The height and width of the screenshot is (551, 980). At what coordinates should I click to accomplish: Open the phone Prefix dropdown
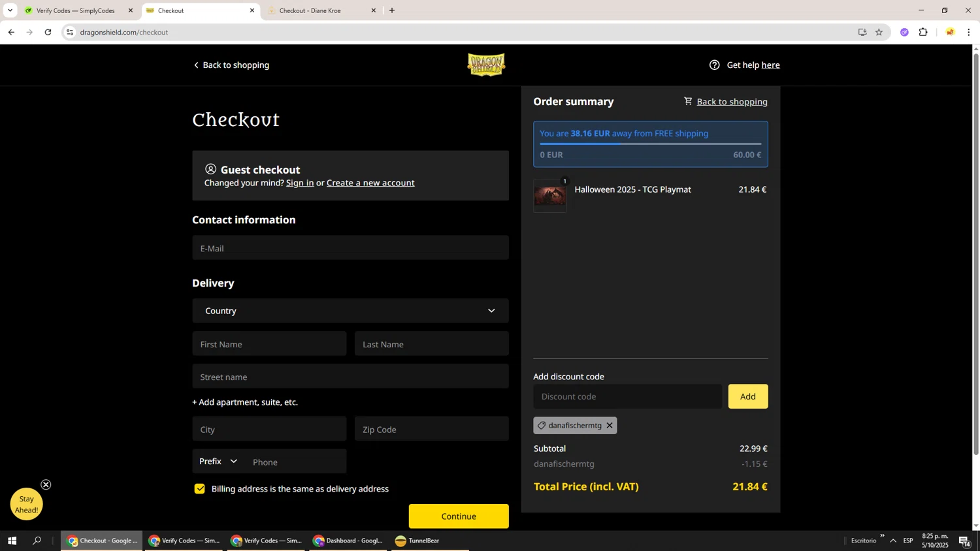(x=218, y=462)
